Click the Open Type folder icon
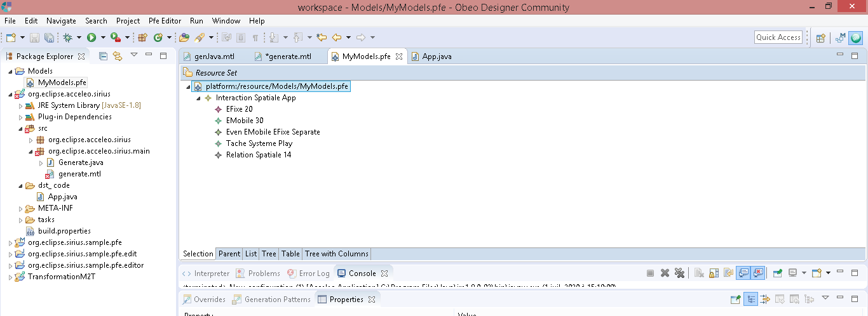This screenshot has width=868, height=316. tap(184, 37)
